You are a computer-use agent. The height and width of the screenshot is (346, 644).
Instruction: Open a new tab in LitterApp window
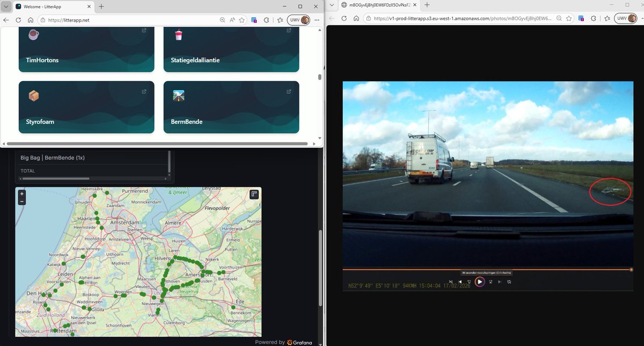[101, 6]
